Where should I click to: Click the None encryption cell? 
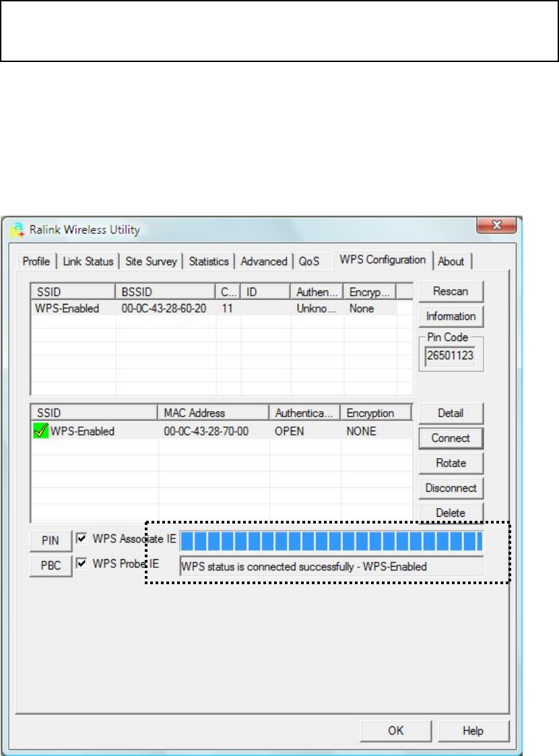pyautogui.click(x=362, y=309)
